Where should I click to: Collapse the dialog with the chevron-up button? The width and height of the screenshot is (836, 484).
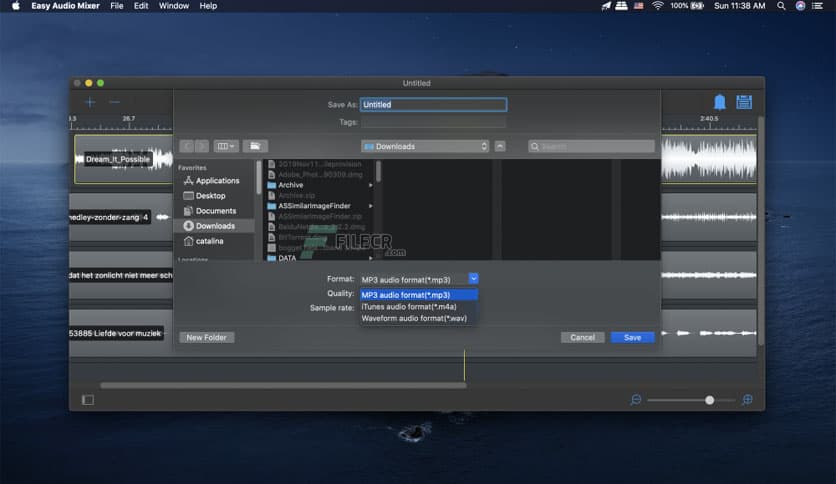coord(500,146)
